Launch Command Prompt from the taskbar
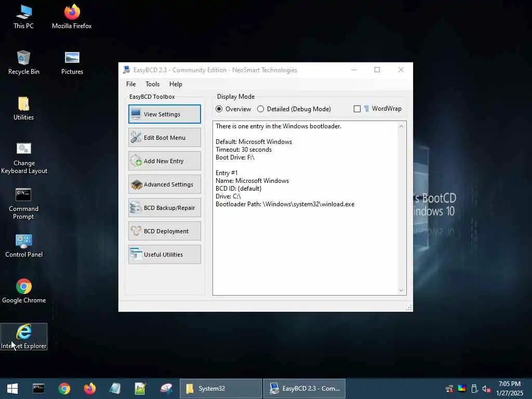This screenshot has width=532, height=399. [38, 389]
